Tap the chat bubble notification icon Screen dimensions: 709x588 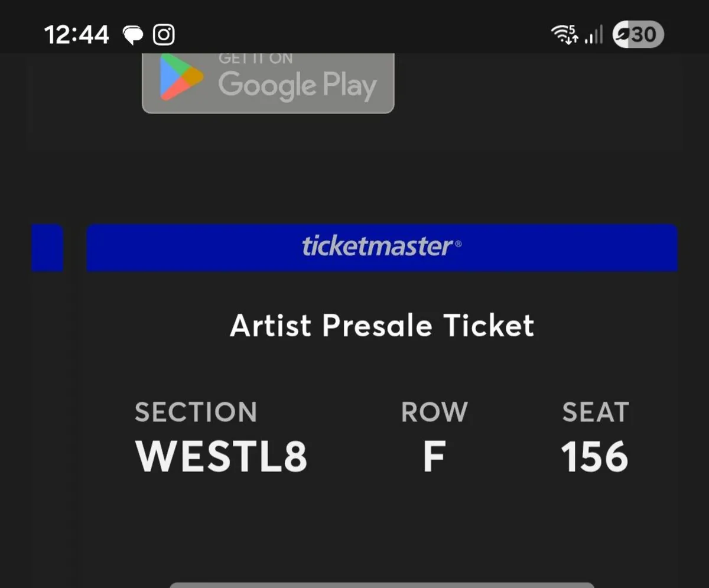133,35
